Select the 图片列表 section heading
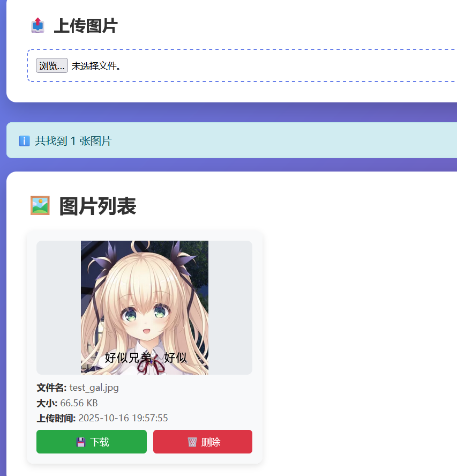This screenshot has height=476, width=457. pos(98,206)
